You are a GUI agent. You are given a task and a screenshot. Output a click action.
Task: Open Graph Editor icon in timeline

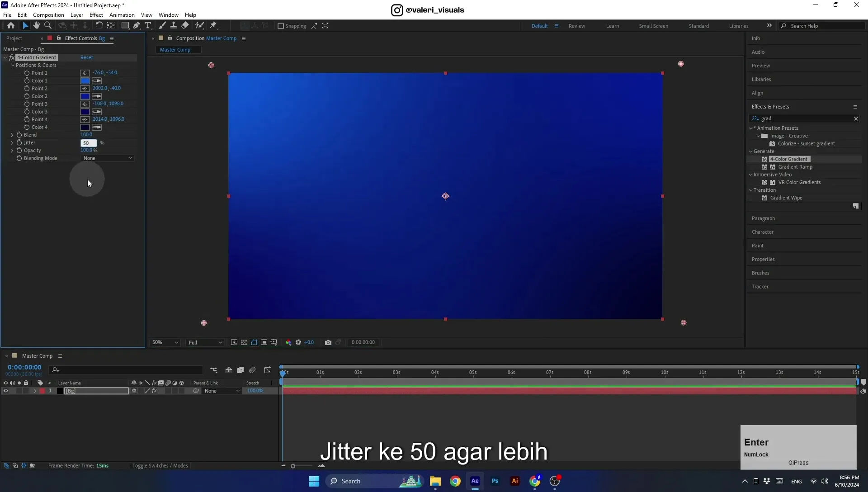[268, 370]
